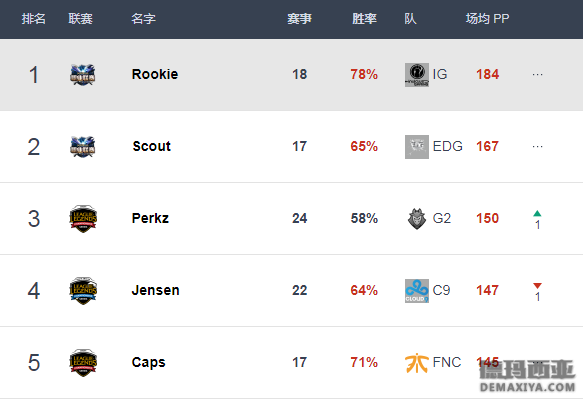Open player Jensen's profile

coord(155,290)
